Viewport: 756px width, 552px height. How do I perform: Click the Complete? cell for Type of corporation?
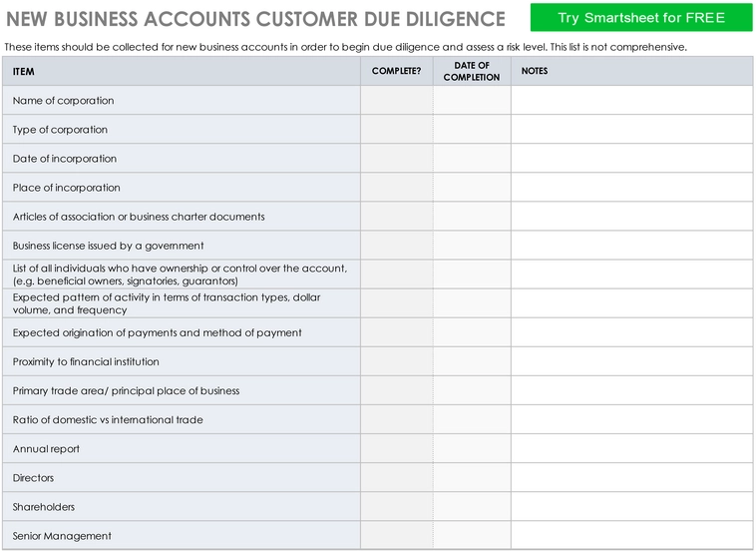point(397,130)
